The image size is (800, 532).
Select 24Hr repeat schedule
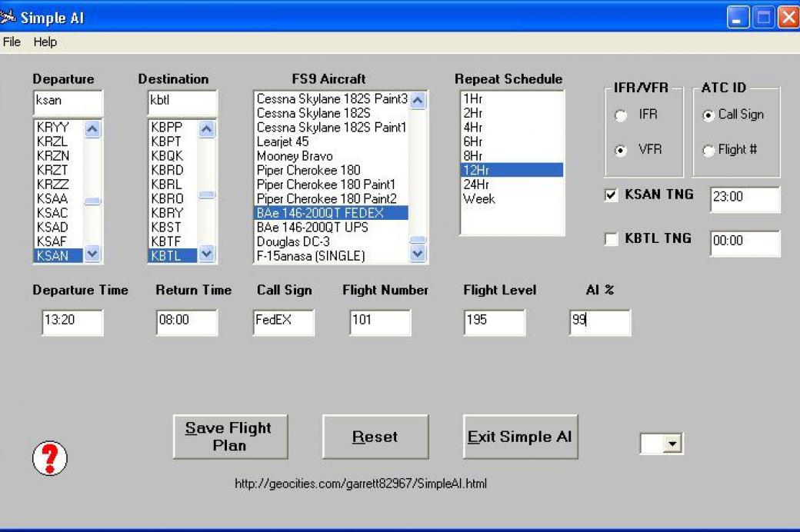tap(512, 185)
